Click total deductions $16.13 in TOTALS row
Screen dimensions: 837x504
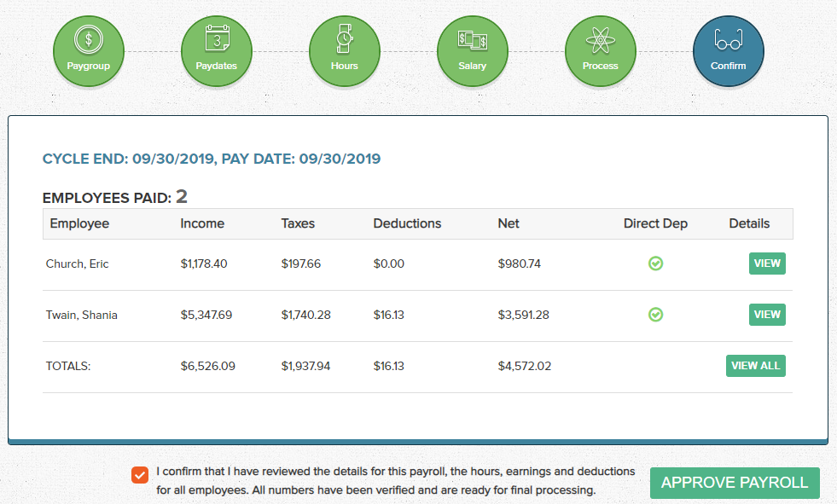coord(388,366)
